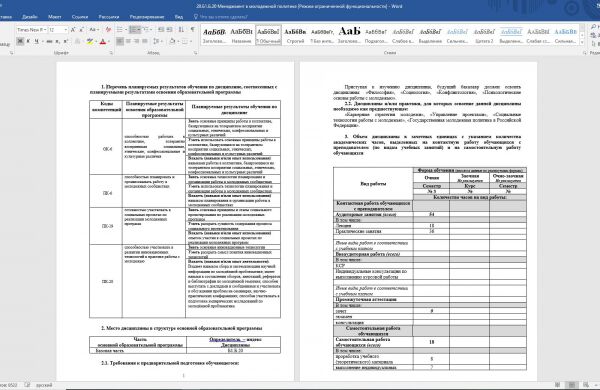Sort text with the A-Z sort icon
600x390 pixels.
[x=181, y=29]
